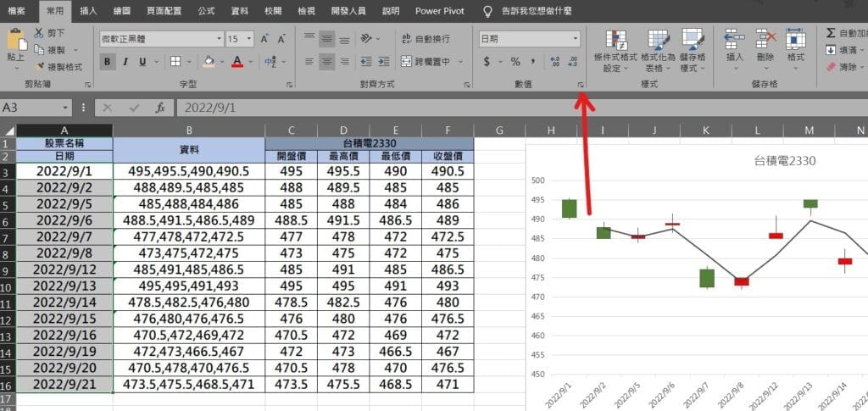
Task: Click the Fill (填滿) icon
Action: point(831,50)
